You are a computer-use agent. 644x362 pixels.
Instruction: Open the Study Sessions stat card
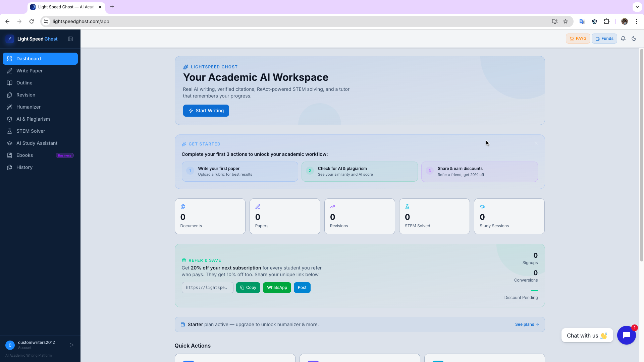point(509,216)
